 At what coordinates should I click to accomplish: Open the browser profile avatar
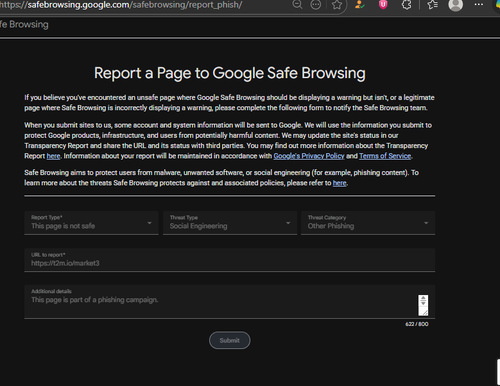[x=456, y=5]
